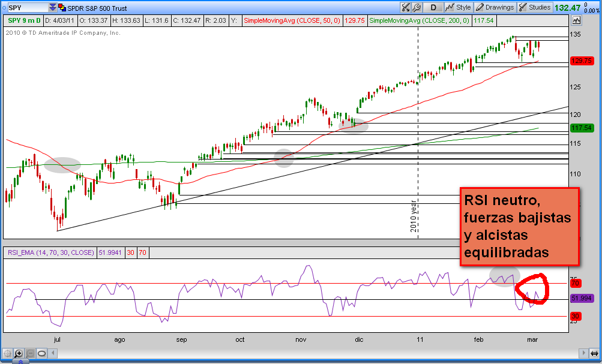Viewport: 602px width, 364px height.
Task: Change the D aggregation period button
Action: 433,7
